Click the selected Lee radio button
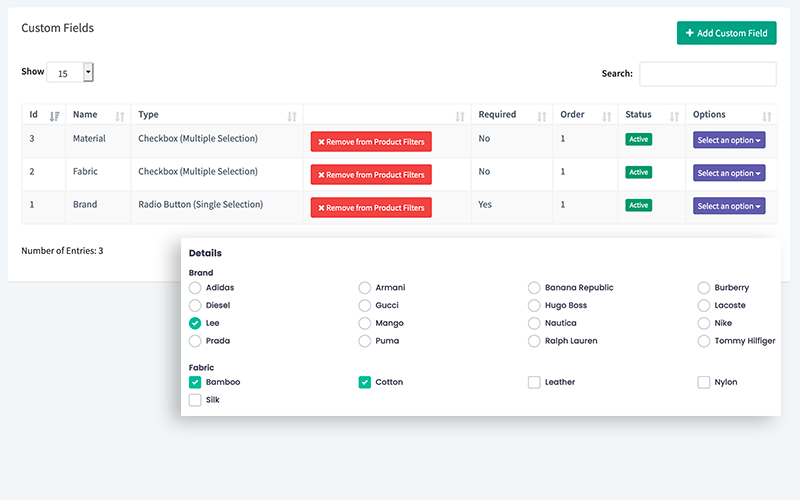Screen dimensions: 800x500 [x=195, y=323]
